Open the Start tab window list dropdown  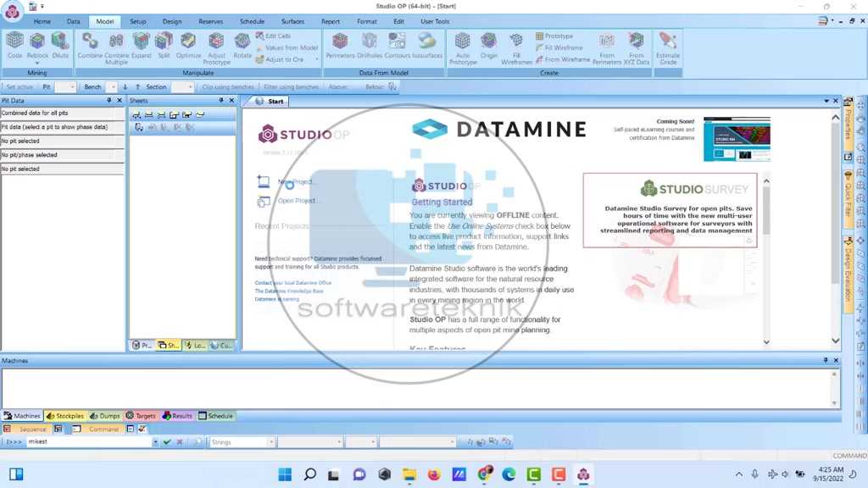pos(826,102)
